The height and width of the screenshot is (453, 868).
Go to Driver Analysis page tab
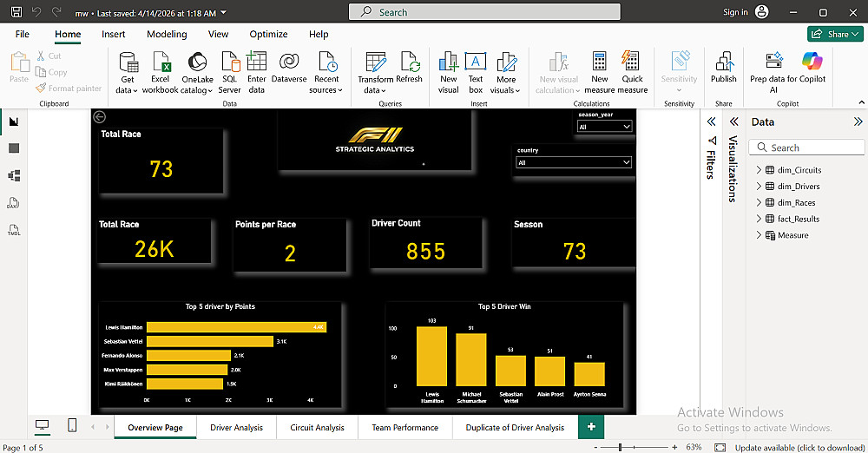tap(236, 428)
